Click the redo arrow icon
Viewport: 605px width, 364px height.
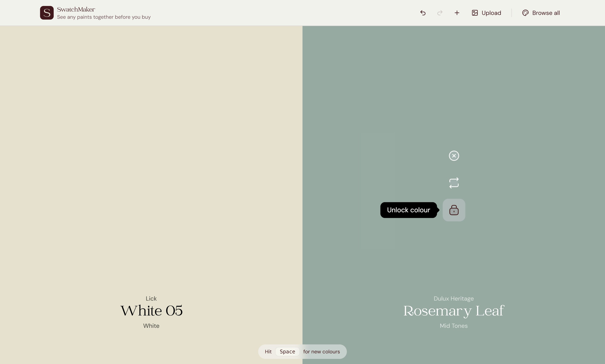click(x=439, y=13)
